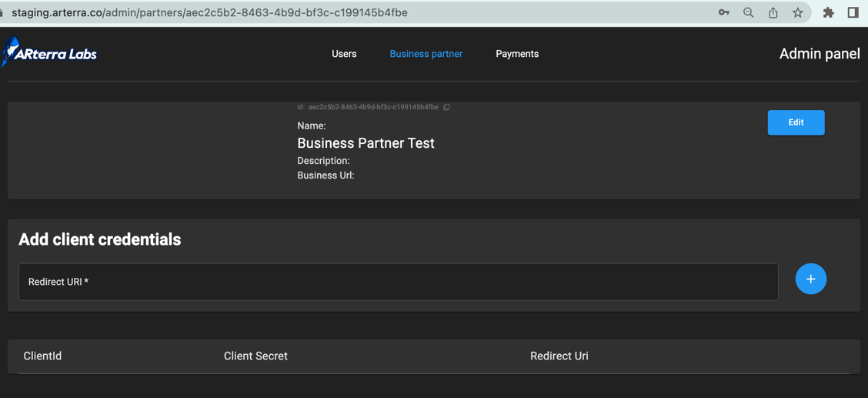Viewport: 868px width, 398px height.
Task: Open the browser password key icon
Action: tap(724, 13)
